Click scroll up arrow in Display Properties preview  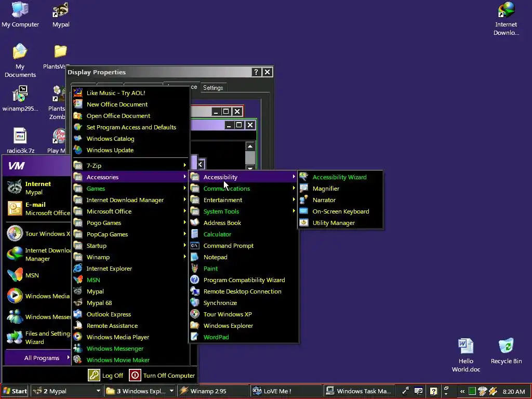click(250, 146)
